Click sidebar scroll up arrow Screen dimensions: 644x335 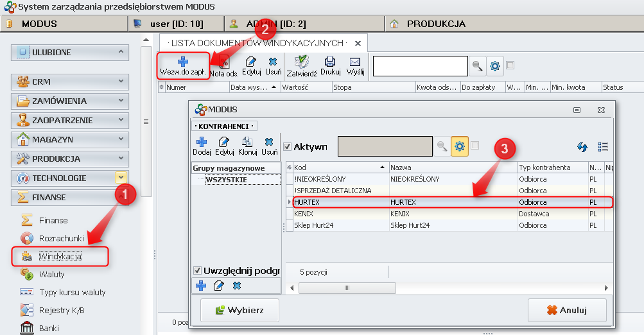(146, 40)
